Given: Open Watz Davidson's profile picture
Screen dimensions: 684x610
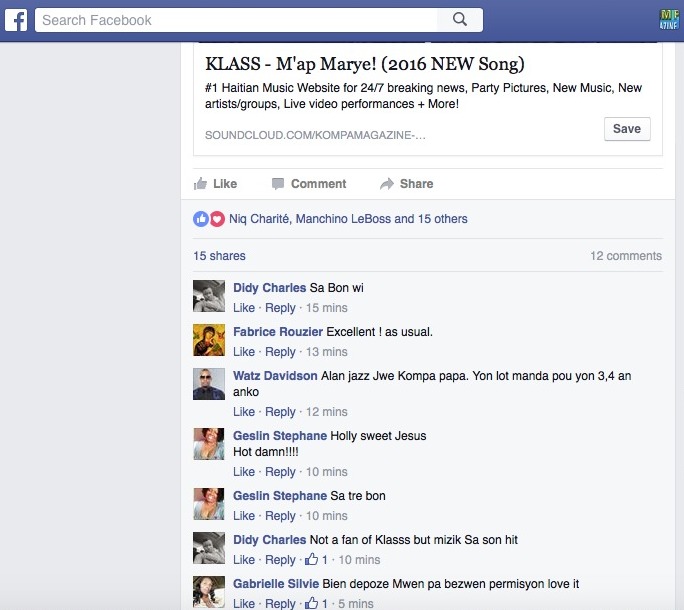Looking at the screenshot, I should tap(209, 384).
